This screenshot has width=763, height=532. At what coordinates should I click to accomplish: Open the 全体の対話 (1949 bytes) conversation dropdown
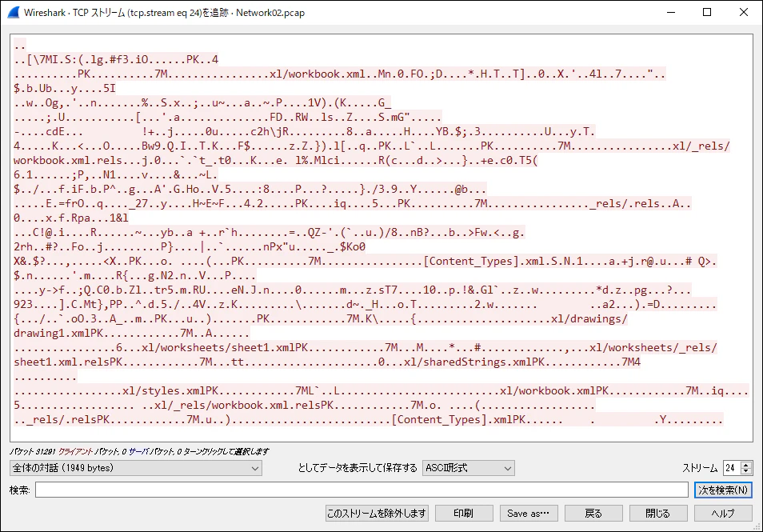(135, 468)
